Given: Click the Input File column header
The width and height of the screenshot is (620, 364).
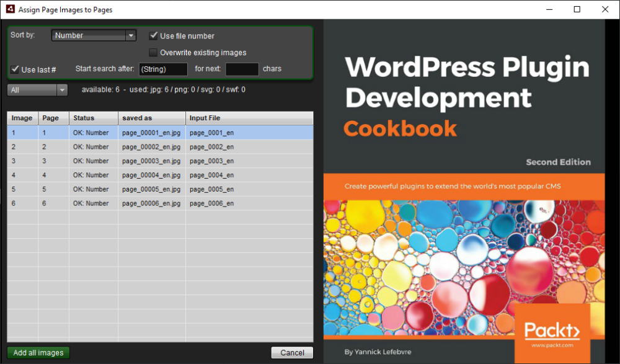Looking at the screenshot, I should pos(249,118).
